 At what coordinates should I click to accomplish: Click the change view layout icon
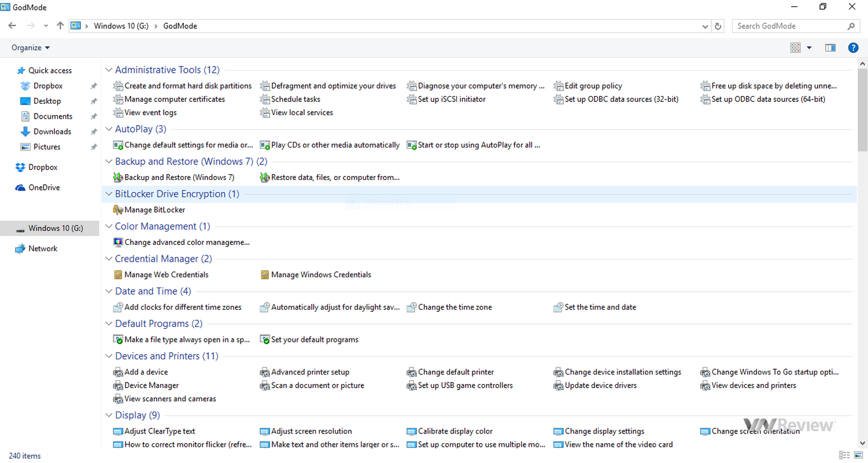(x=795, y=47)
